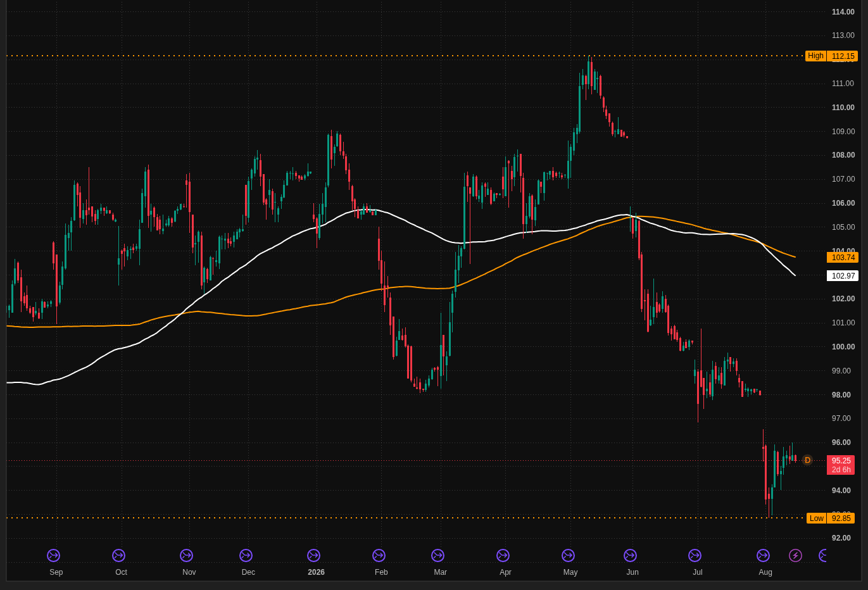Select the Dec label on time axis
868x590 pixels.
tap(248, 572)
